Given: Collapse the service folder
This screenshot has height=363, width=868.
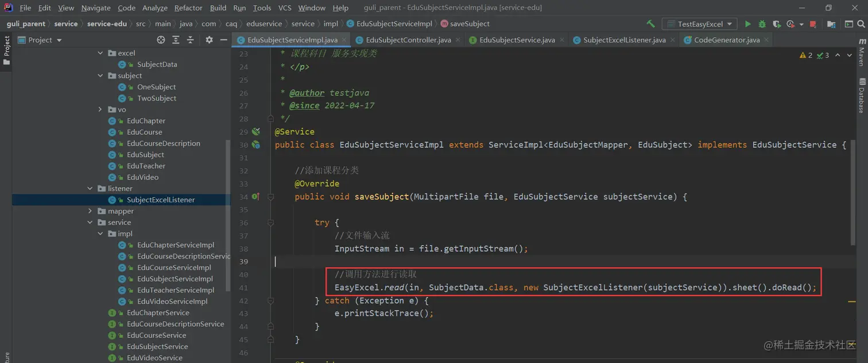Looking at the screenshot, I should [x=90, y=222].
